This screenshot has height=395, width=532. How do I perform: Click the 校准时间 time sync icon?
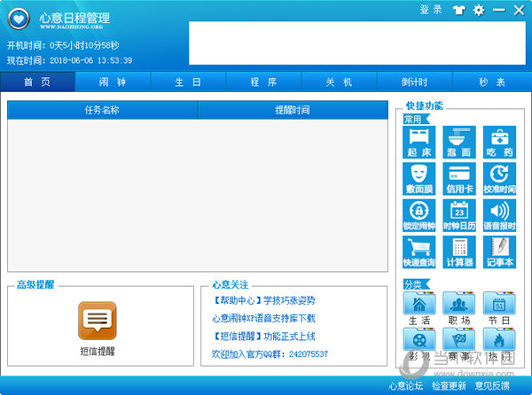(499, 179)
